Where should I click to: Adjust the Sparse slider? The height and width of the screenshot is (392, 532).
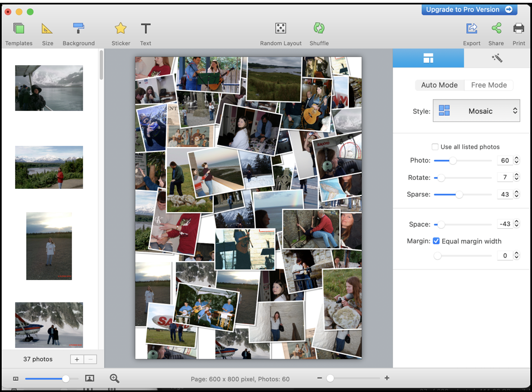[459, 194]
